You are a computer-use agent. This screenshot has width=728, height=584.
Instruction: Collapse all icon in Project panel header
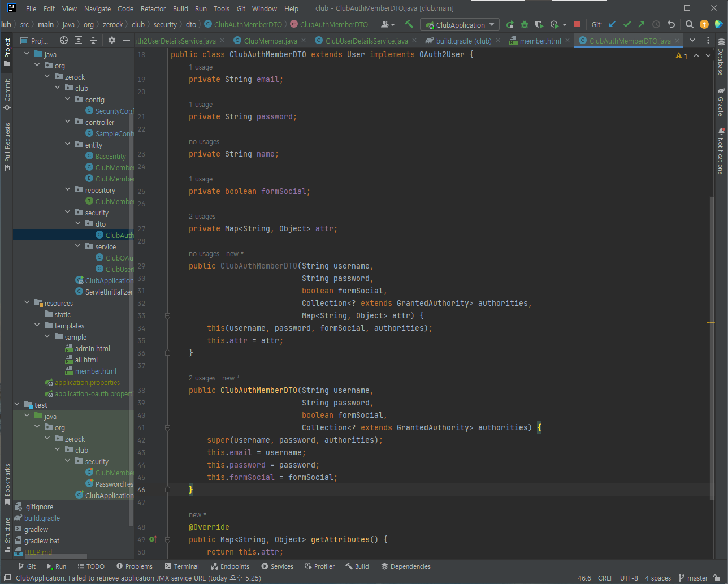[93, 40]
